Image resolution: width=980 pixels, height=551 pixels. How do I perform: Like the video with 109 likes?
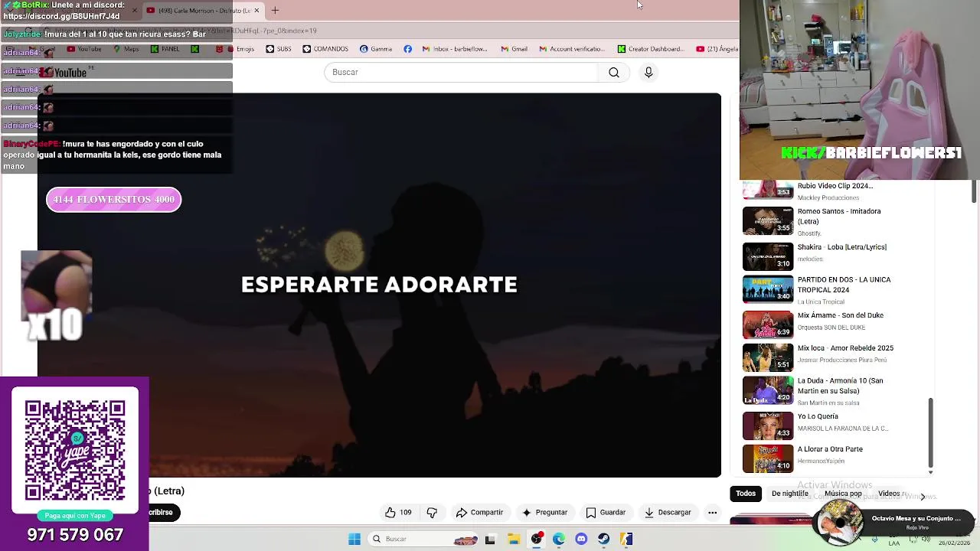click(x=398, y=513)
